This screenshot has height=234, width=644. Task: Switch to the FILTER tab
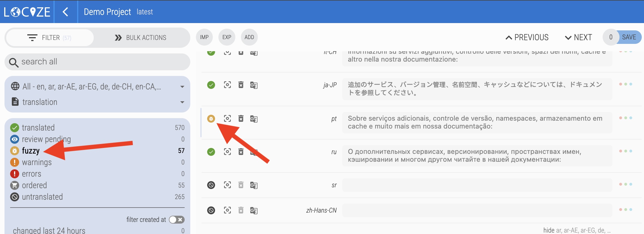click(50, 38)
